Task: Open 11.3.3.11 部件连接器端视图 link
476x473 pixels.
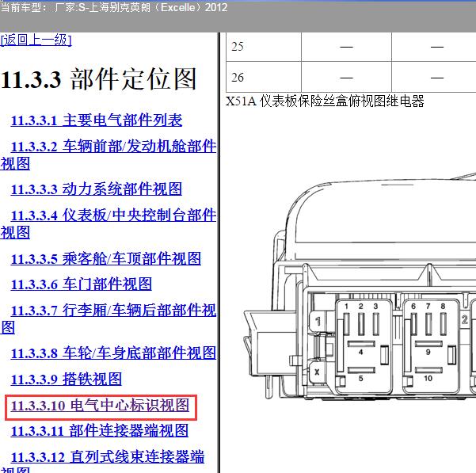Action: (x=100, y=431)
